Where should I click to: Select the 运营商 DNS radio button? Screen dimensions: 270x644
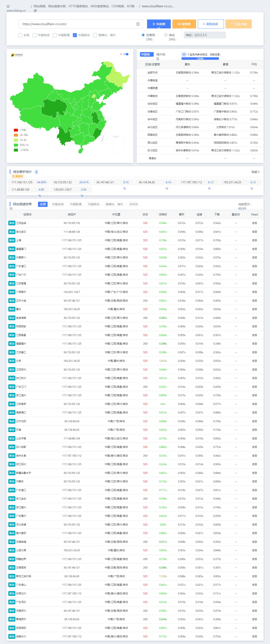tap(143, 35)
